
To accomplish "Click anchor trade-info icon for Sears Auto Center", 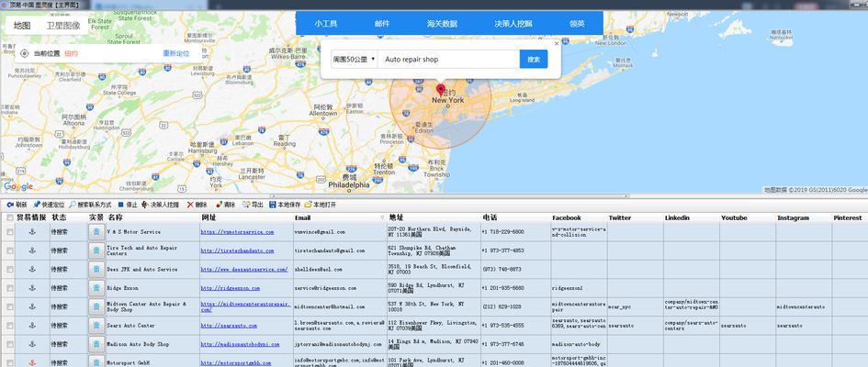I will coord(32,326).
